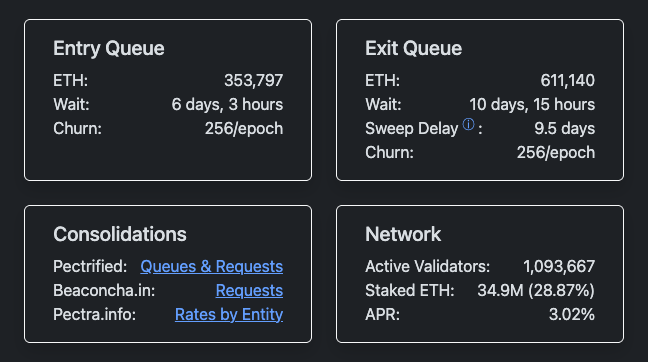
Task: Click the Pectrified label
Action: 90,267
